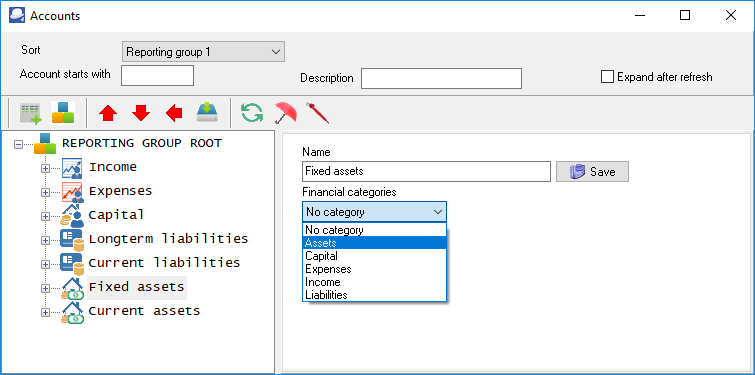Choose Liabilities in the category list
This screenshot has height=375, width=755.
(375, 295)
